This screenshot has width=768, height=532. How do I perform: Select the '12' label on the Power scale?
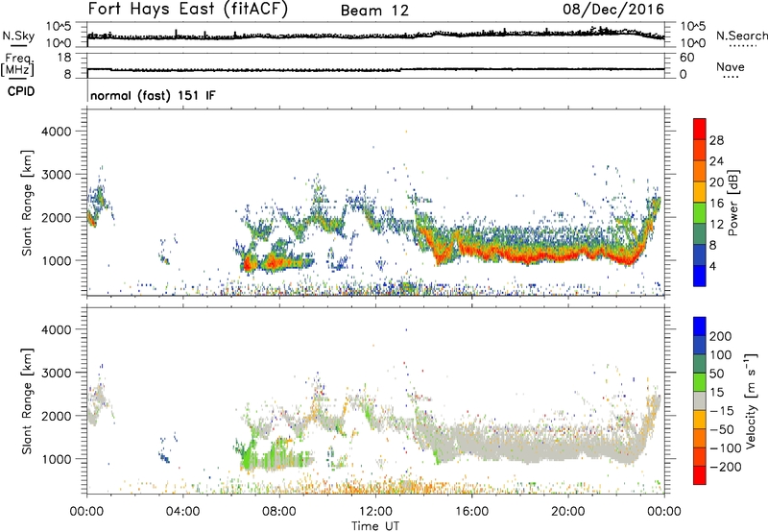[716, 225]
